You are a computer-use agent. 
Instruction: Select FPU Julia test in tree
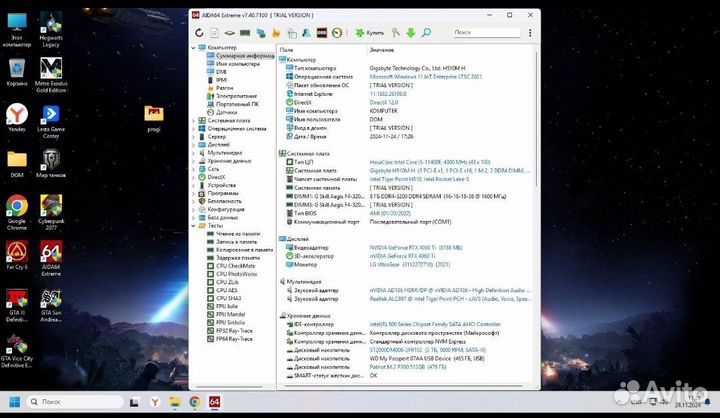pos(229,307)
